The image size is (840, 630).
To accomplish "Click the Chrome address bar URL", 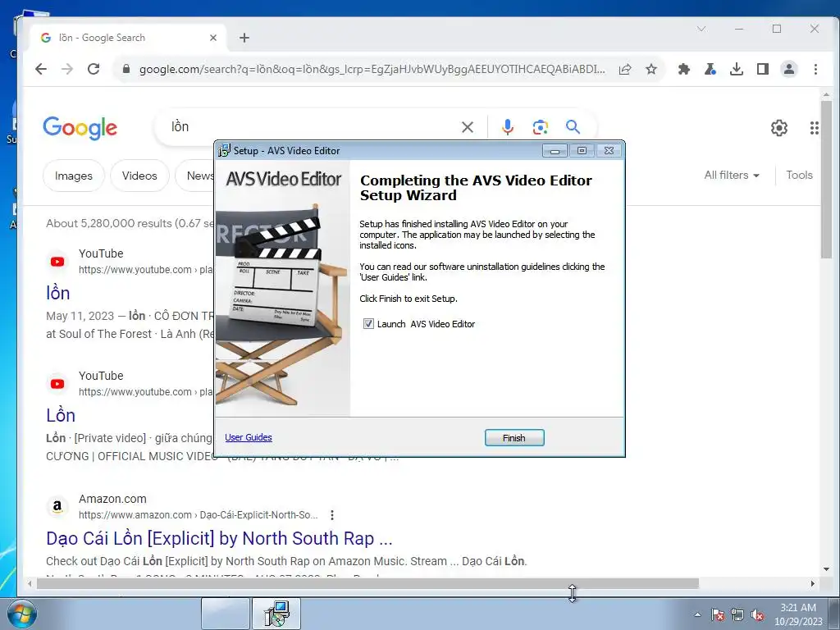I will [372, 69].
